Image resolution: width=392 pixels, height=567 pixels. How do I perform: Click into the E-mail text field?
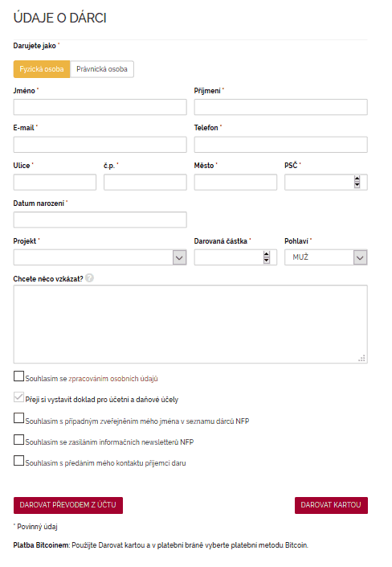(x=100, y=145)
